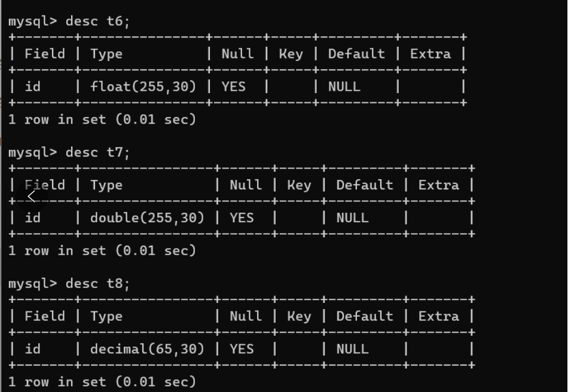Click the "desc t8;" command text
Viewport: 568px width, 392px height.
(x=97, y=283)
